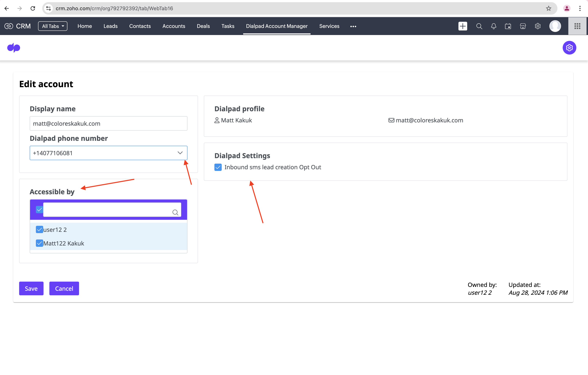
Task: Open the Chrome three-dot menu
Action: coord(580,8)
